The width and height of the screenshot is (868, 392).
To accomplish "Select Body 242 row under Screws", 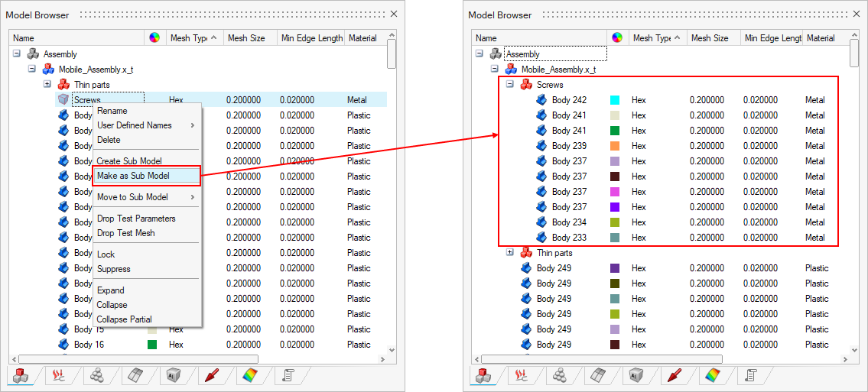I will (569, 100).
